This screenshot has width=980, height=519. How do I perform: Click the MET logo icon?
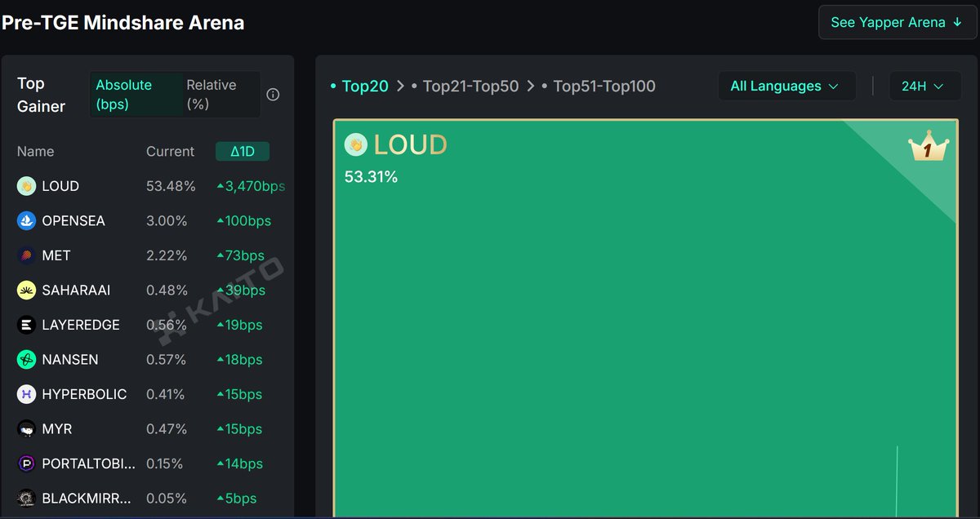click(26, 255)
